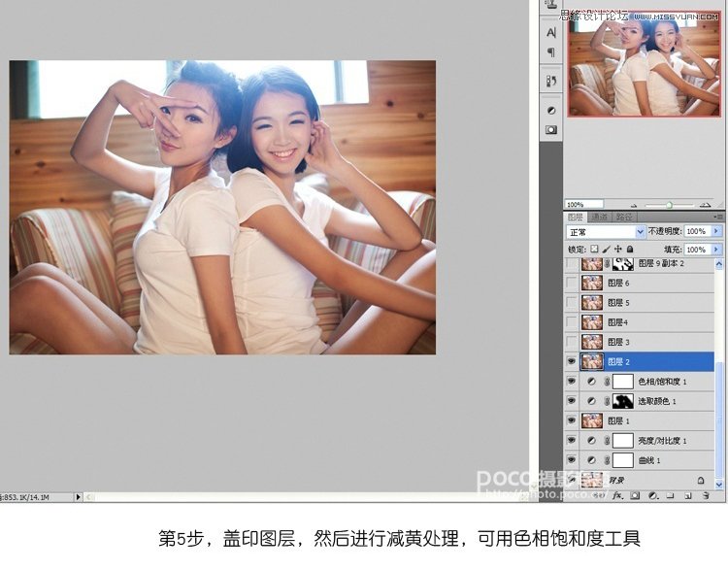Open the Layers panel options menu
The image size is (728, 570).
pyautogui.click(x=718, y=217)
